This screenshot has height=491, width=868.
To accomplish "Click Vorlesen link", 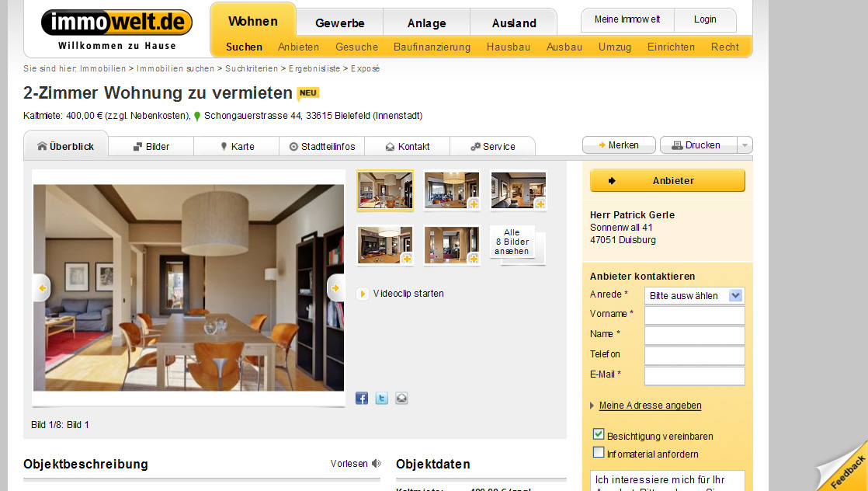I will pyautogui.click(x=349, y=464).
